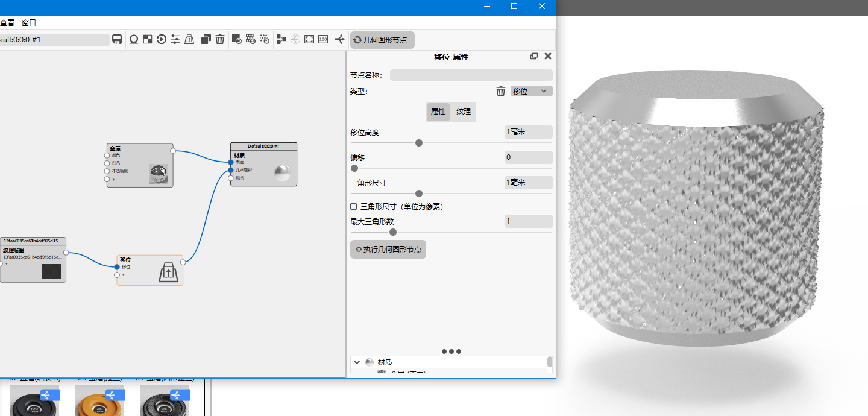Open the 窗口 menu

[29, 22]
